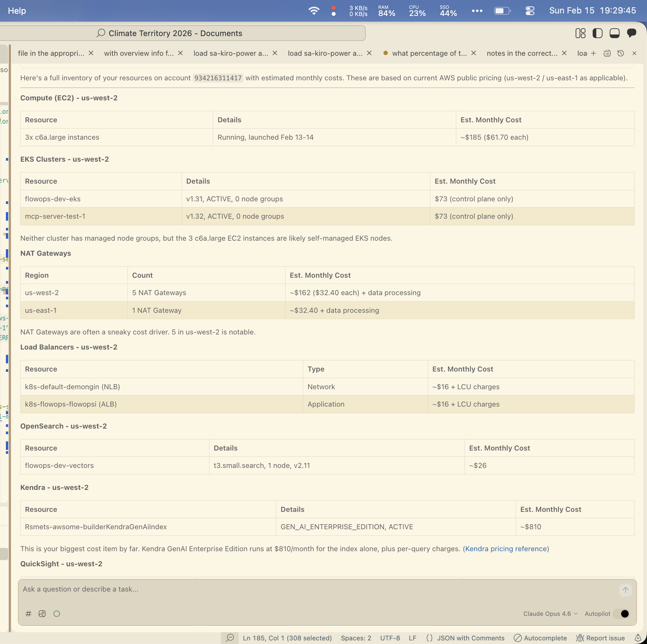647x644 pixels.
Task: Open the task checklist icon in tab bar
Action: tap(606, 53)
